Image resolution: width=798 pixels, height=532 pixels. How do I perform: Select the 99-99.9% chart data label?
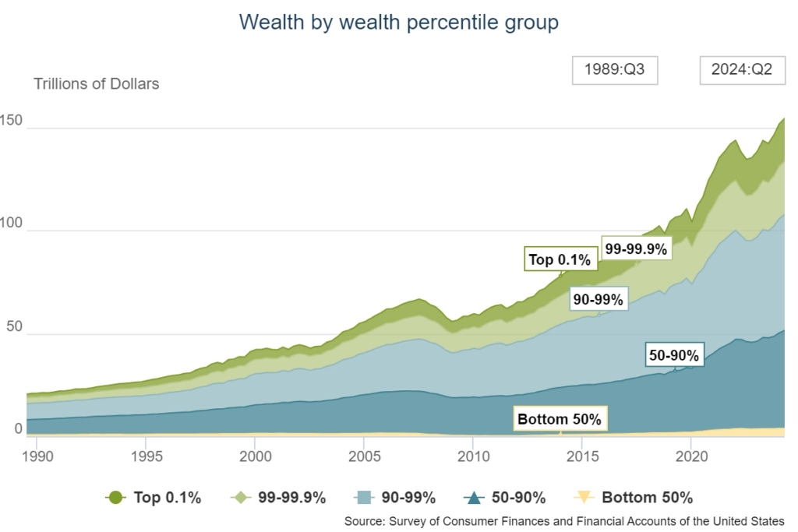636,248
